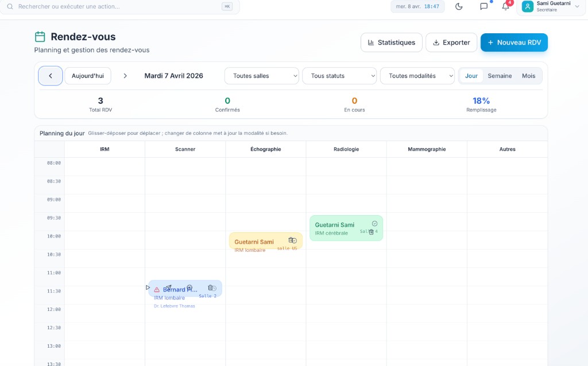Delete the Guetarni Sami IRM cérébrale appointment
Viewport: 588px width, 366px height.
point(371,232)
